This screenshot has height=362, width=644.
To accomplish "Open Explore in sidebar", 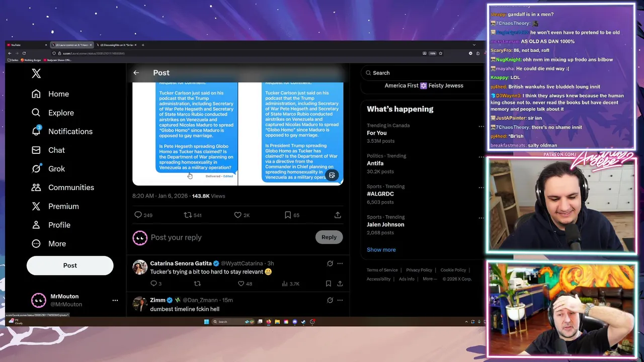I will [53, 113].
